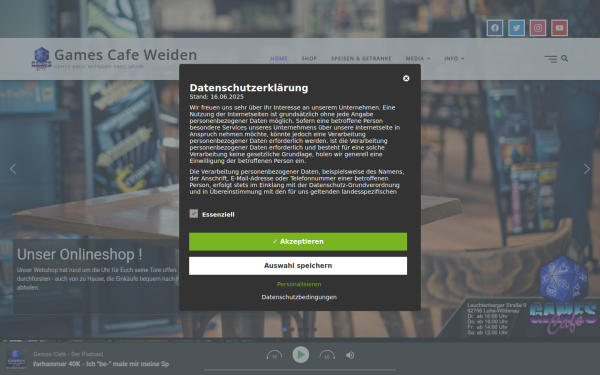The image size is (600, 375).
Task: Click the Games Cafe d20 logo at bottom right
Action: click(x=563, y=294)
